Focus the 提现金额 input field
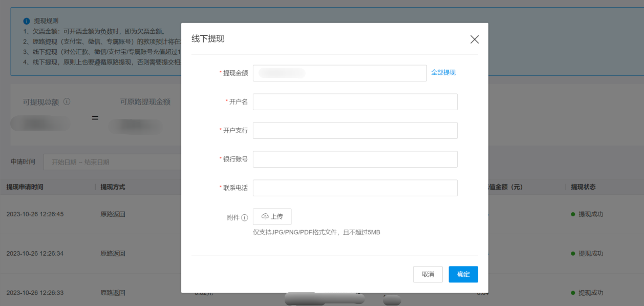Viewport: 644px width, 306px height. [x=339, y=73]
